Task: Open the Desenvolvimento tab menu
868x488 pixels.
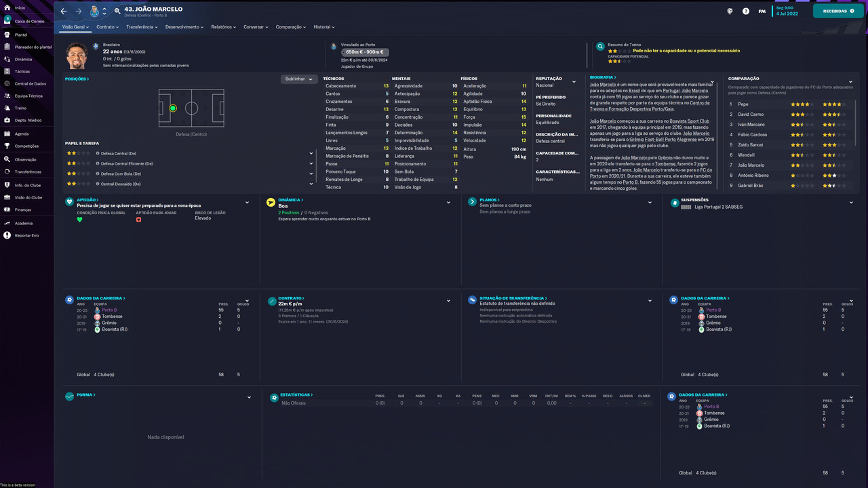Action: click(x=184, y=27)
